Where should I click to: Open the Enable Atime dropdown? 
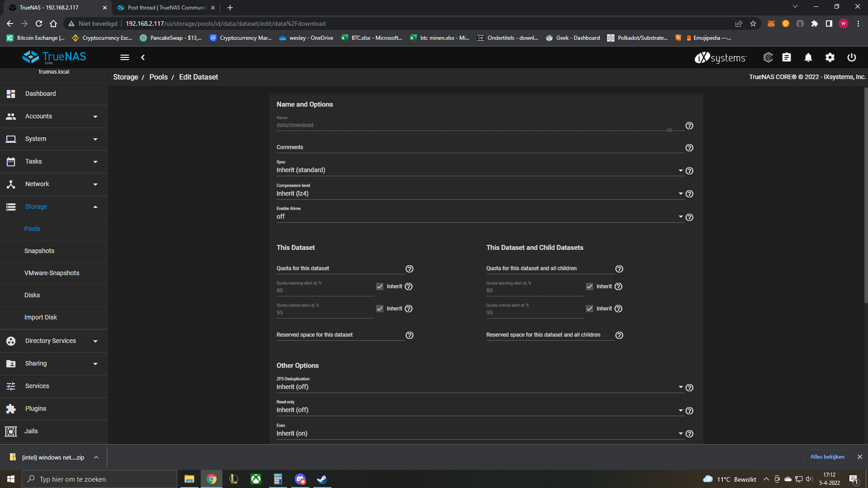479,217
